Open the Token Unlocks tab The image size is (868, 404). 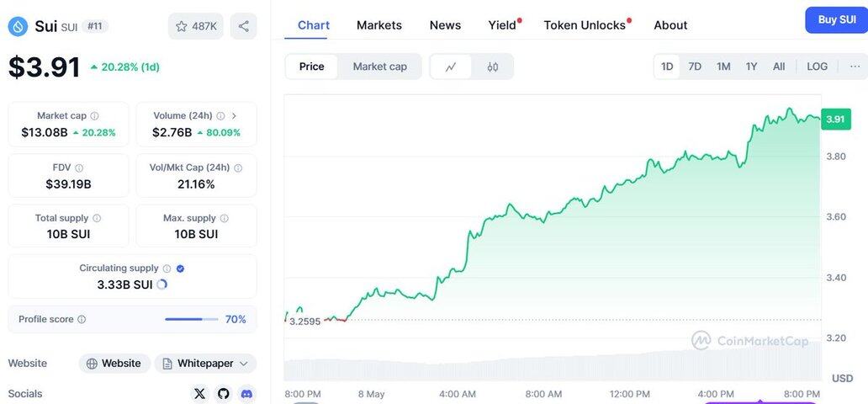[585, 25]
